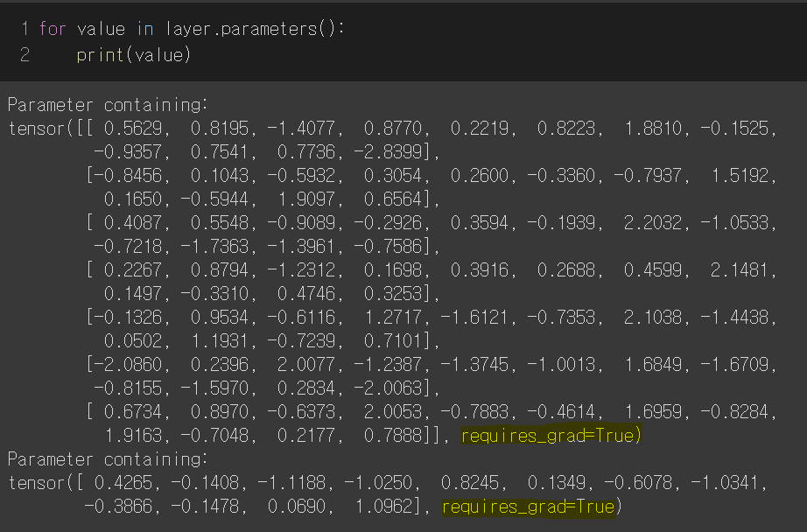Click the tensor value 1.6959
Viewport: 807px width, 532px height.
(x=653, y=412)
